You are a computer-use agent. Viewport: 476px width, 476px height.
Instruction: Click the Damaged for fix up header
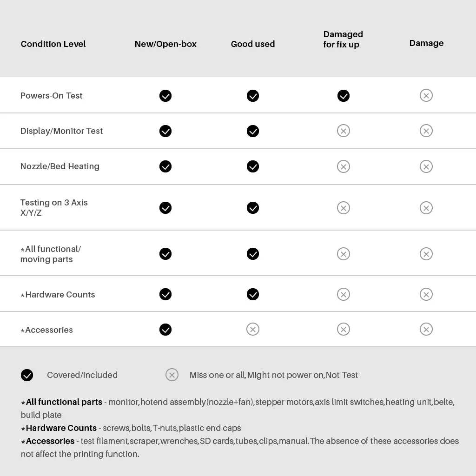pyautogui.click(x=343, y=40)
